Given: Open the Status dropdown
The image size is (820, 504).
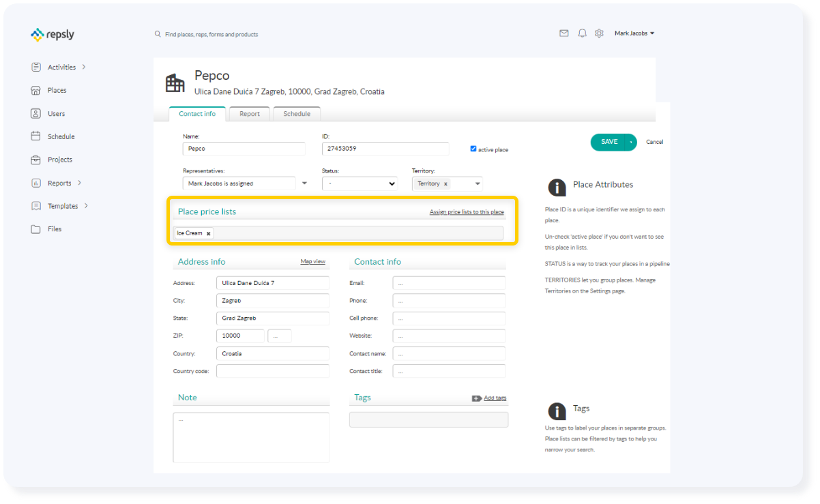Looking at the screenshot, I should pos(360,183).
